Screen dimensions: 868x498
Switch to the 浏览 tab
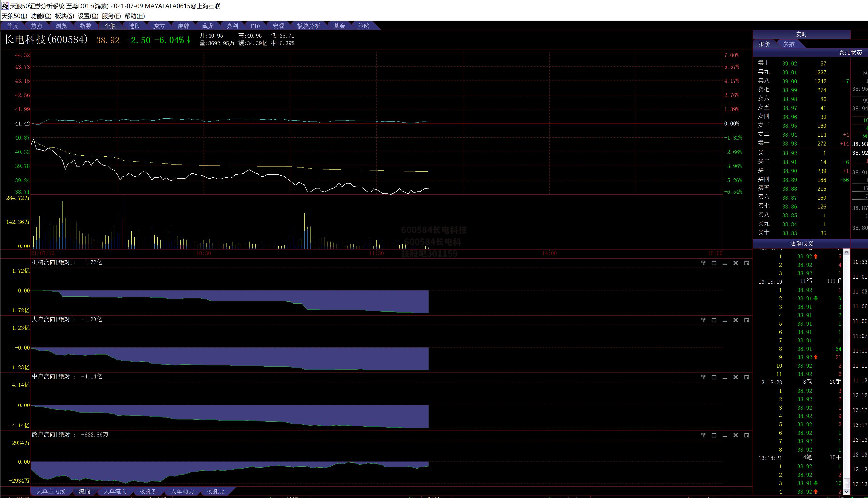point(61,26)
